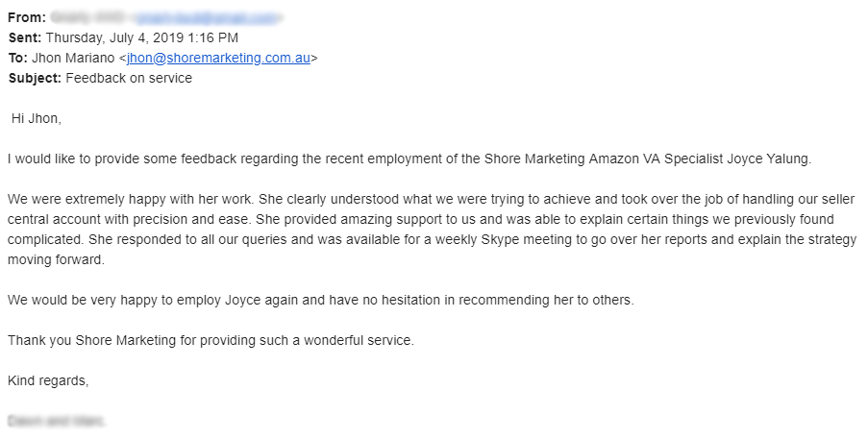Image resolution: width=868 pixels, height=439 pixels.
Task: Click the "From:" header label
Action: [x=26, y=17]
